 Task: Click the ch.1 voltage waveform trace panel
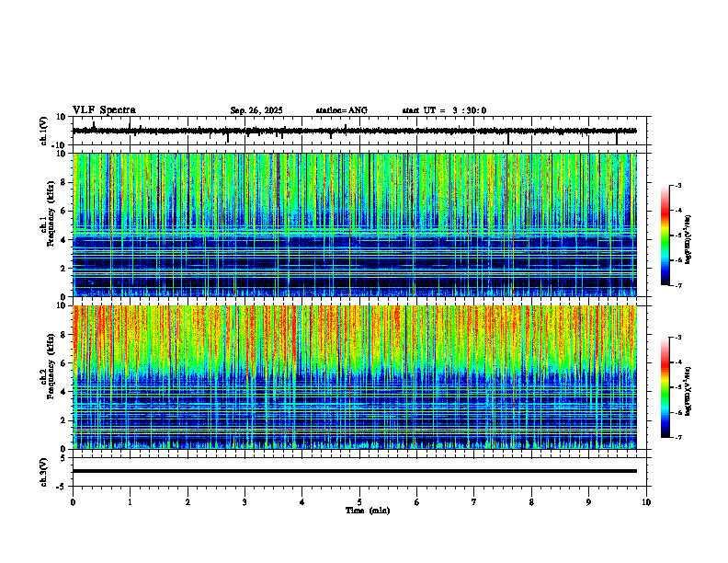pyautogui.click(x=361, y=131)
